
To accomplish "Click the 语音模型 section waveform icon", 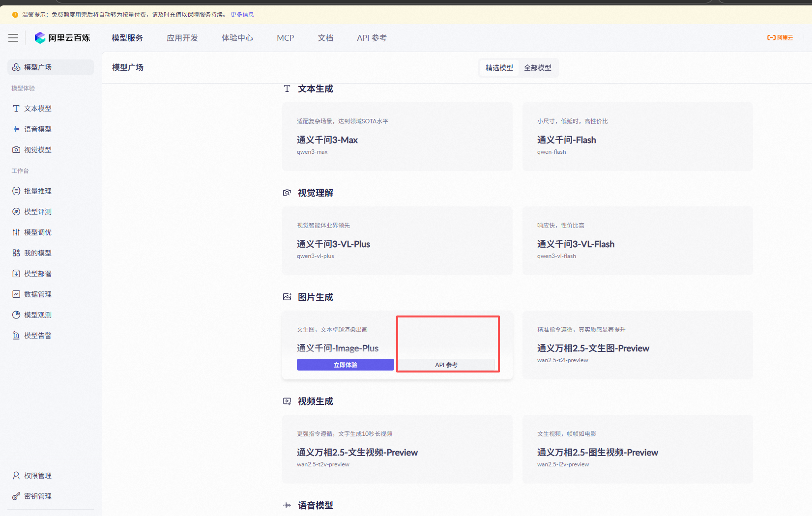I will [x=287, y=506].
